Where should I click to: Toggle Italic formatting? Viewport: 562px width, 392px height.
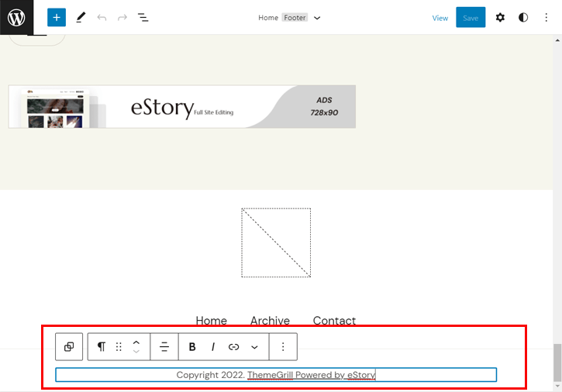213,347
